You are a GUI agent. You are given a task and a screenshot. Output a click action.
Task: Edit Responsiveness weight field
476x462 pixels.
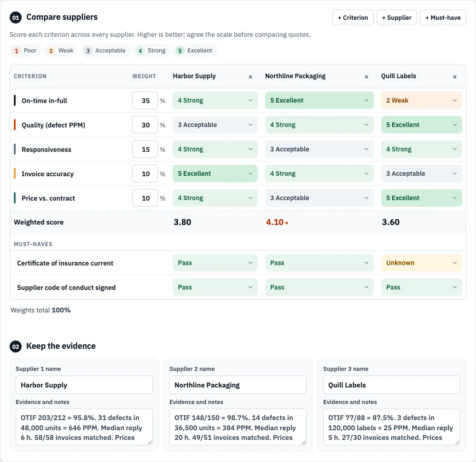(x=145, y=149)
